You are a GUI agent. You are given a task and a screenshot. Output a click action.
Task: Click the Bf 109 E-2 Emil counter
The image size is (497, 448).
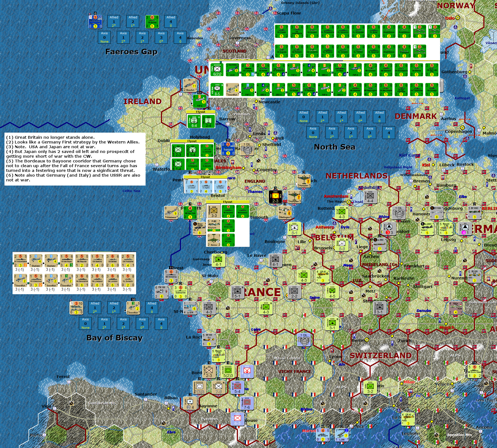click(474, 276)
